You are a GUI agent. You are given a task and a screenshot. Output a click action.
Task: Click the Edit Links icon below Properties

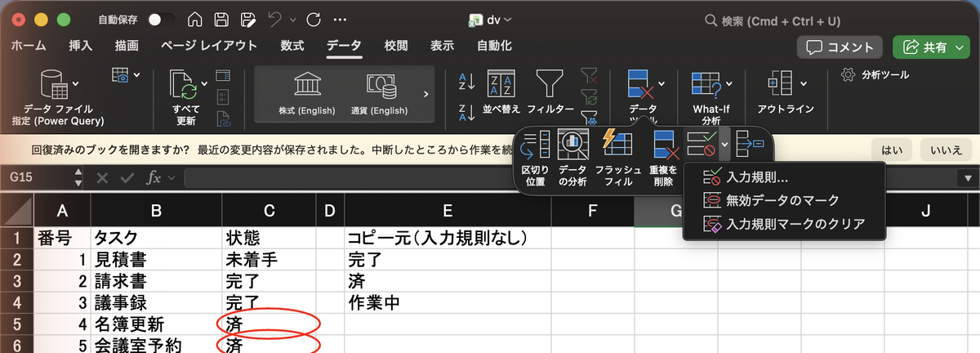[x=224, y=119]
